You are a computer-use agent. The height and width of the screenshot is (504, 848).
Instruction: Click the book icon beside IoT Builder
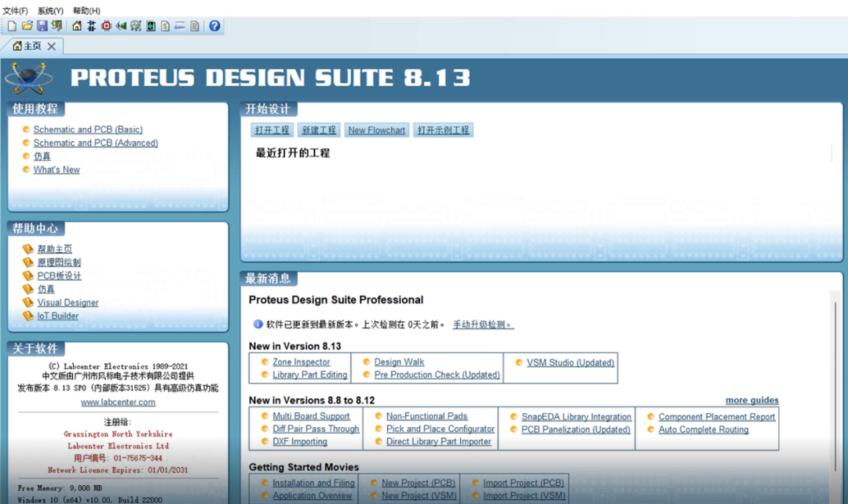click(x=28, y=316)
